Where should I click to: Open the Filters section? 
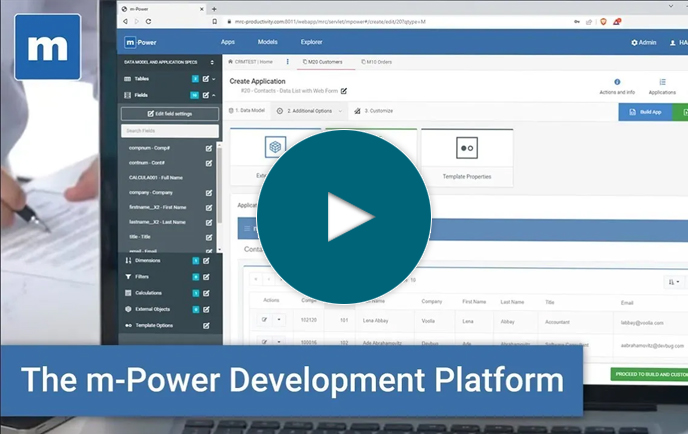click(x=142, y=277)
